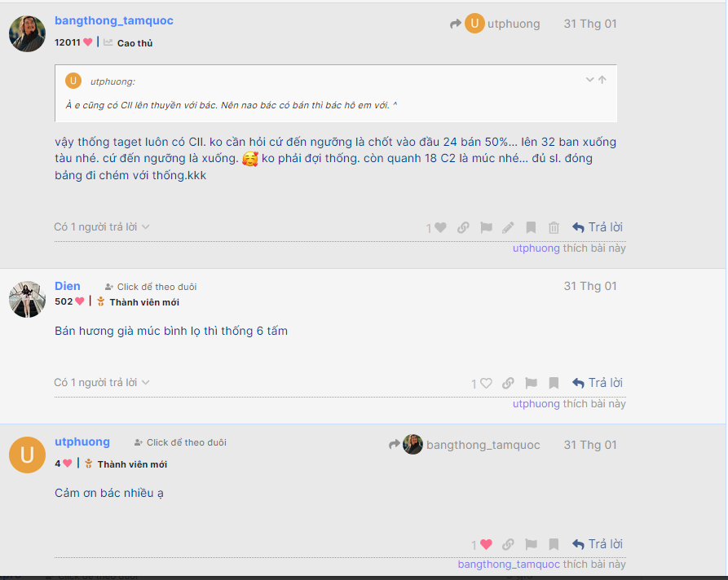Open bangthong_tamquoc username profile link

(x=114, y=20)
